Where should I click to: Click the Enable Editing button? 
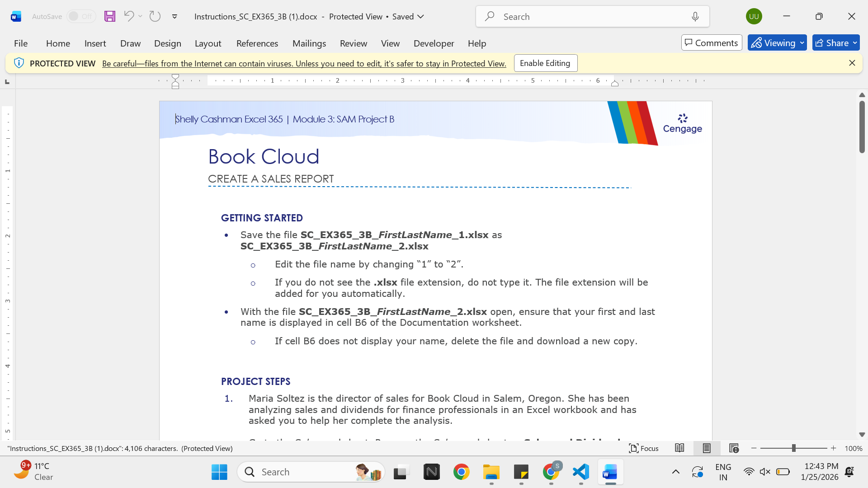[x=546, y=63]
